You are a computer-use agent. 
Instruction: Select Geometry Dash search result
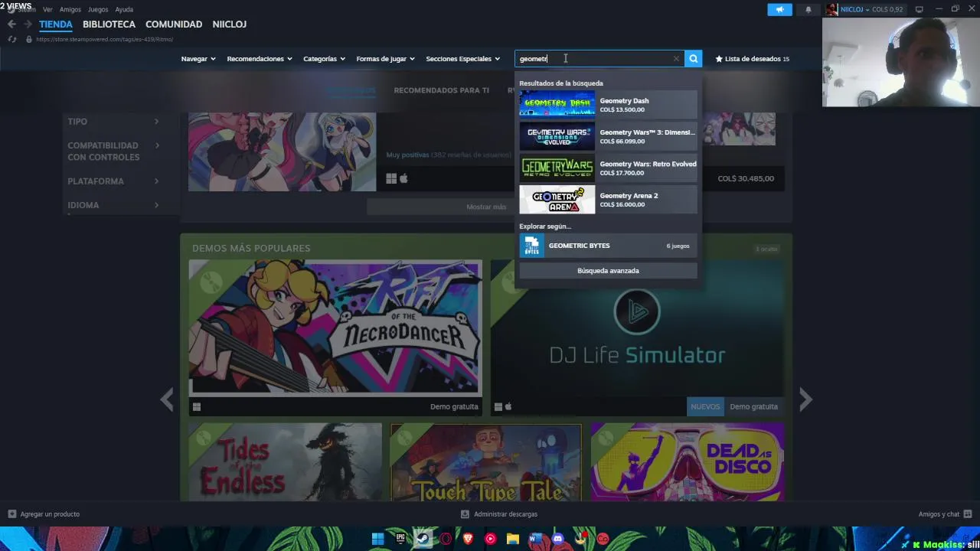[x=608, y=105]
